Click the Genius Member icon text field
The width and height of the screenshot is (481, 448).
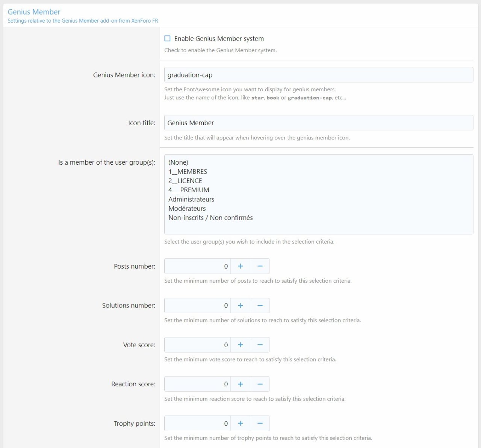(x=318, y=75)
